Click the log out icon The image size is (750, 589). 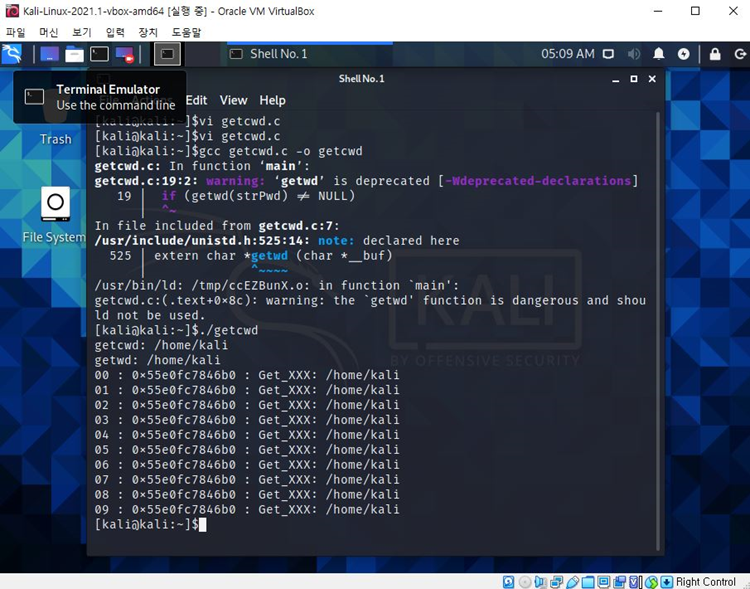click(x=740, y=54)
